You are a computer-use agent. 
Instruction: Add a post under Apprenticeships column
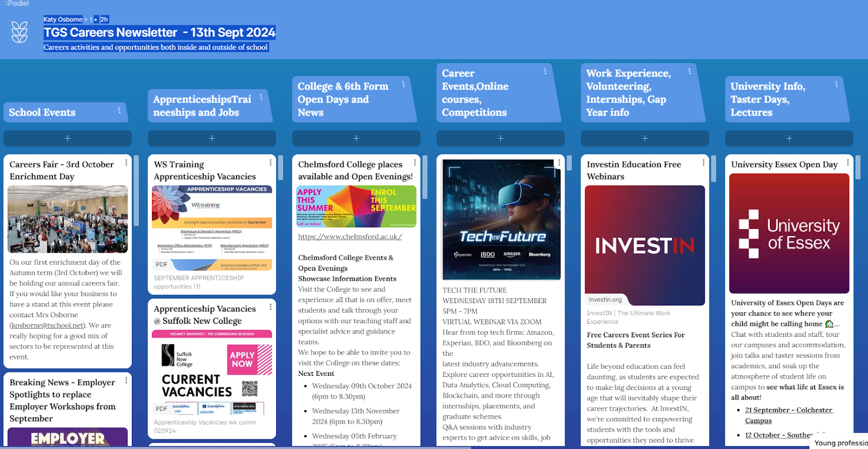pyautogui.click(x=212, y=138)
